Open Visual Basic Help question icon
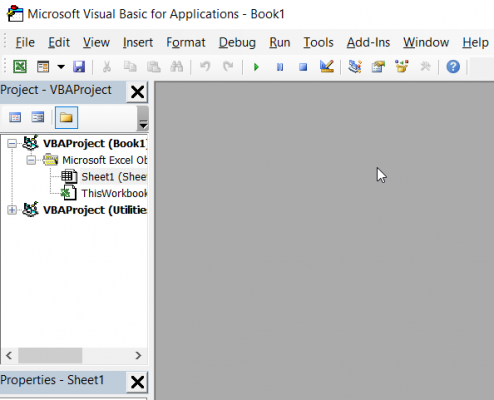Image resolution: width=494 pixels, height=400 pixels. pyautogui.click(x=453, y=67)
